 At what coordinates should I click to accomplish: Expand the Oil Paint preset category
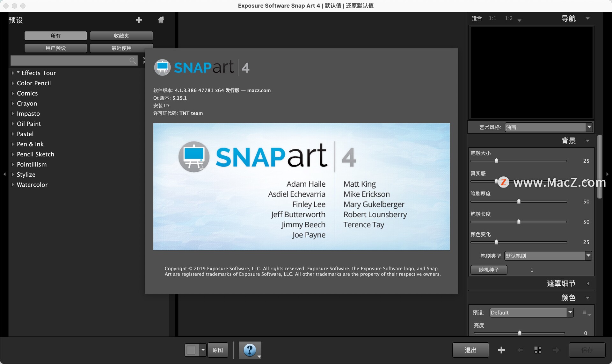pyautogui.click(x=13, y=124)
